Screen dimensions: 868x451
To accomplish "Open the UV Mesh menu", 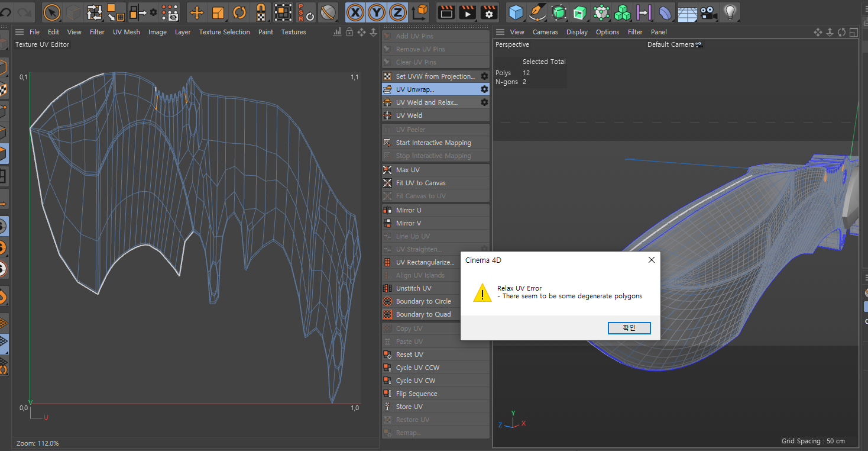I will click(127, 32).
